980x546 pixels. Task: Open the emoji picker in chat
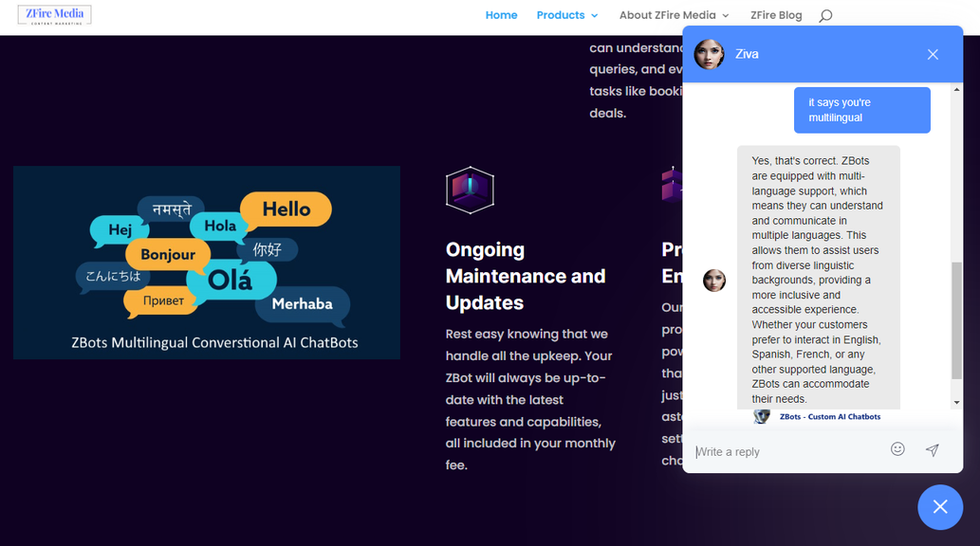(x=897, y=449)
